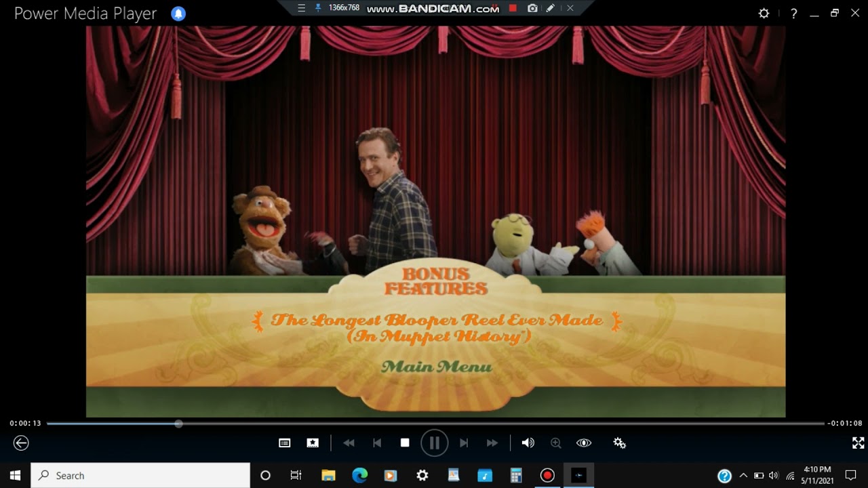This screenshot has height=488, width=868.
Task: Open Power Media Player notification bell
Action: click(178, 14)
